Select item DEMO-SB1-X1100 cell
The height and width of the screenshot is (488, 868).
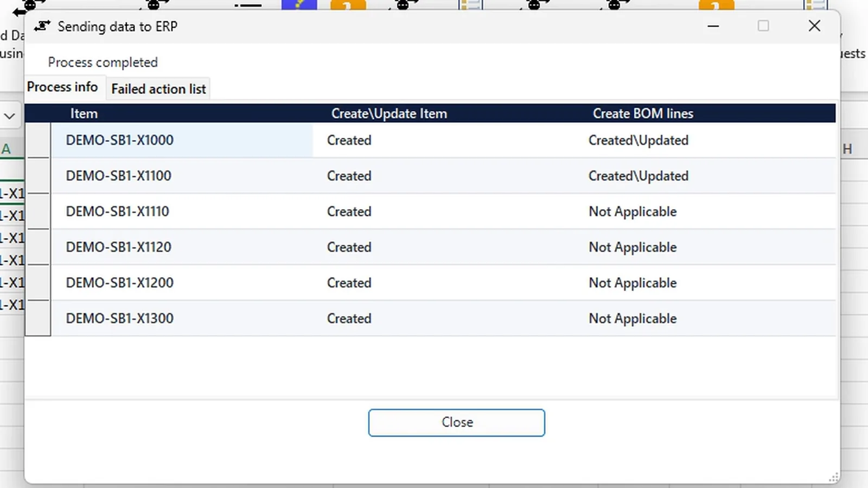[182, 176]
